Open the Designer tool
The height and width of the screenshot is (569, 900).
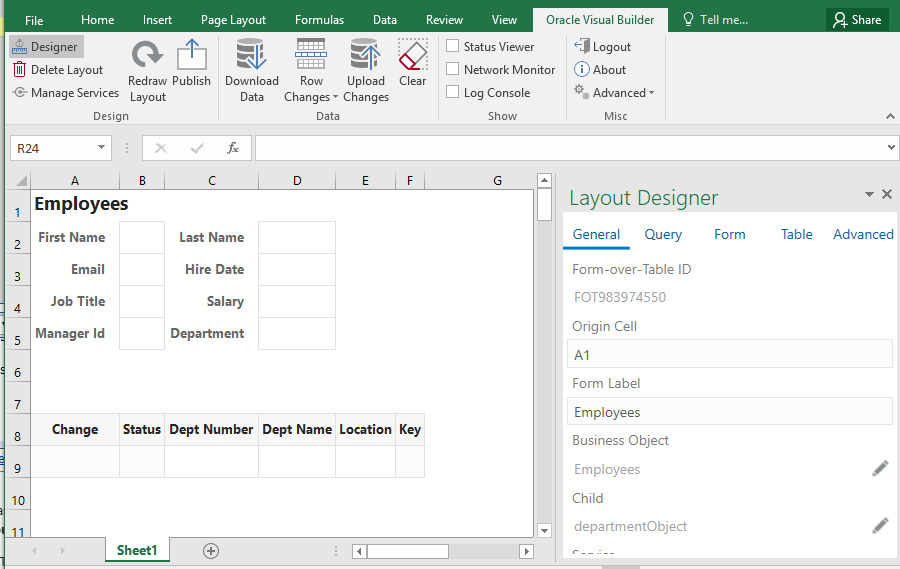click(47, 46)
